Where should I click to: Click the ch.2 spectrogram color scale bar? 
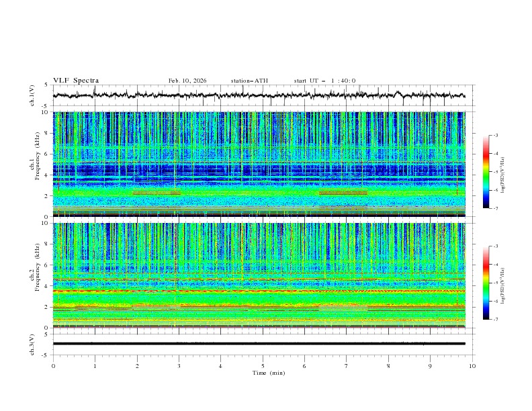pos(486,283)
